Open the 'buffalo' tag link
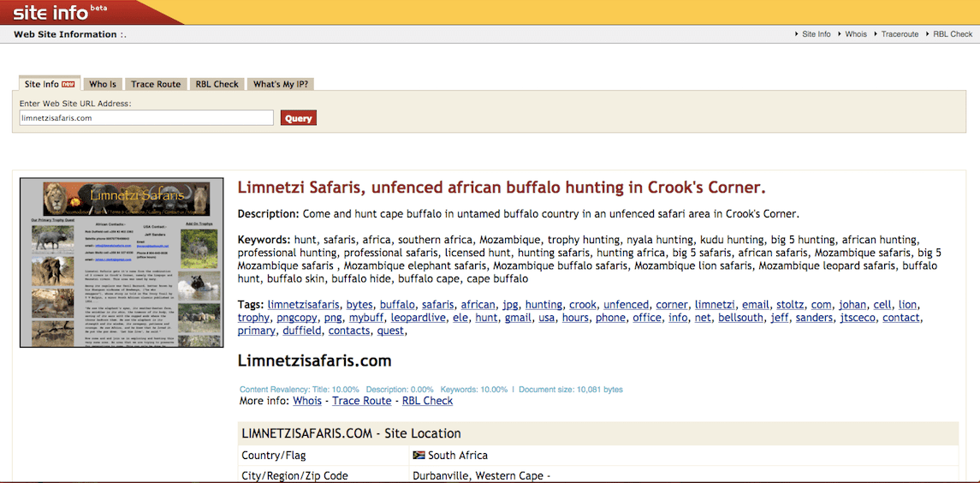This screenshot has width=980, height=483. 397,305
